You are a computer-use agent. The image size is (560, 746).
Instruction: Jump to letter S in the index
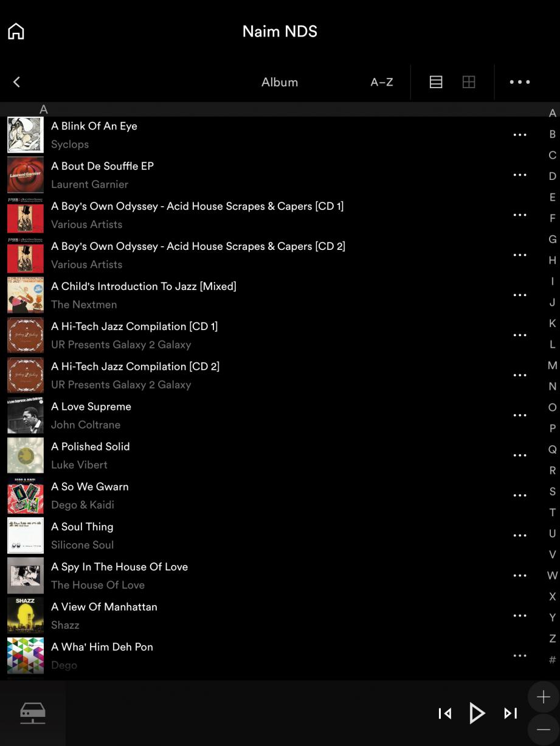tap(552, 491)
